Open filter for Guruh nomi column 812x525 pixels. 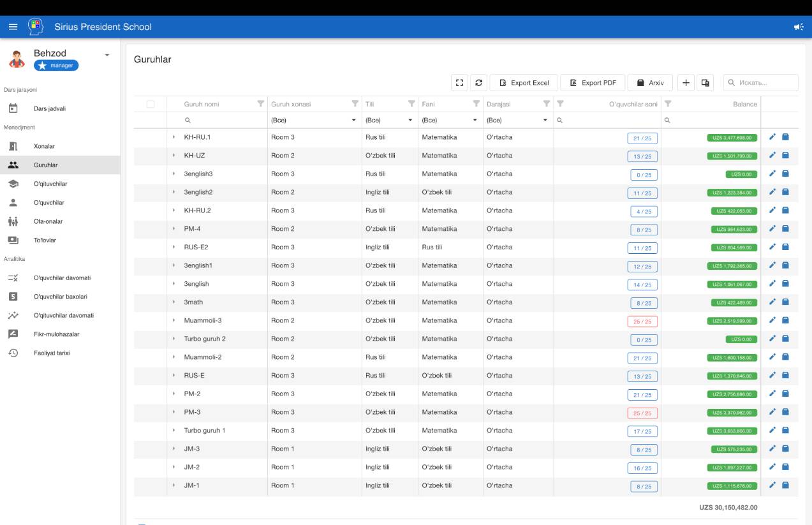click(x=260, y=103)
